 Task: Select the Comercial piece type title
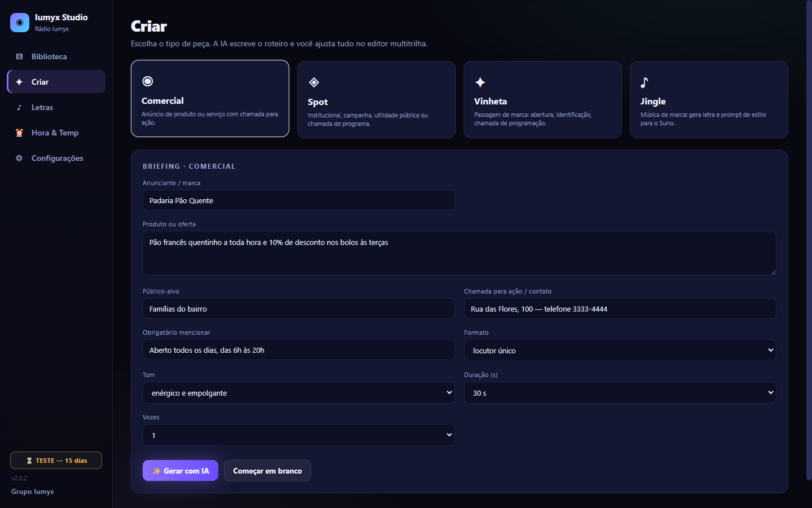click(x=162, y=100)
